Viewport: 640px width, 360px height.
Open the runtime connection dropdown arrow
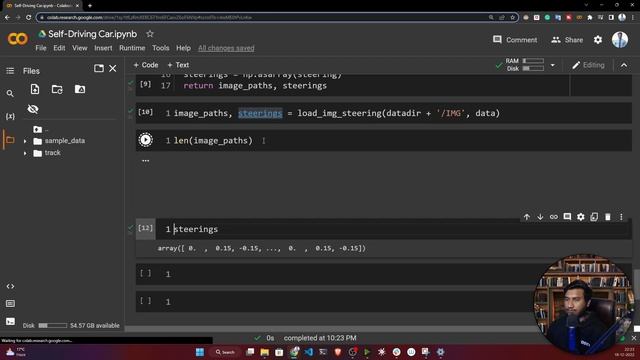[x=553, y=65]
